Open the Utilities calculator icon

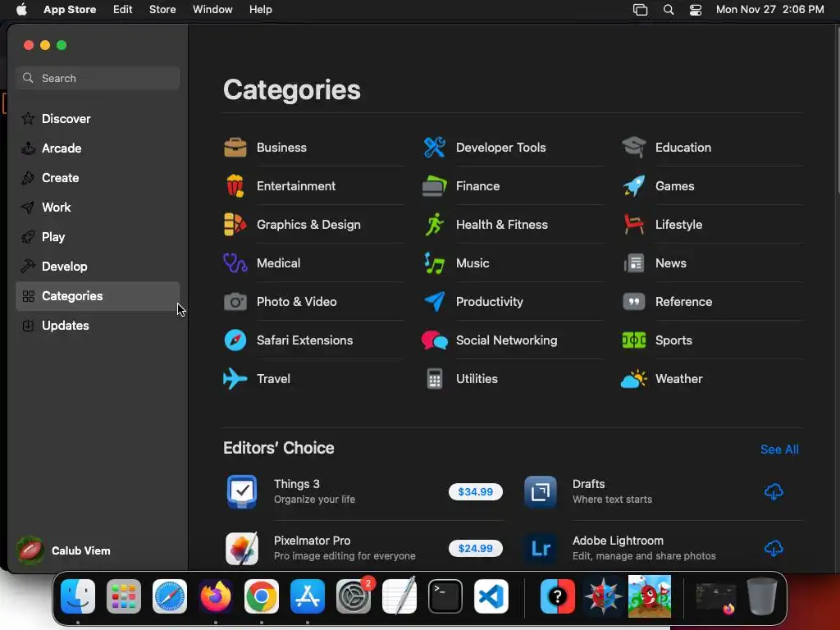coord(435,379)
